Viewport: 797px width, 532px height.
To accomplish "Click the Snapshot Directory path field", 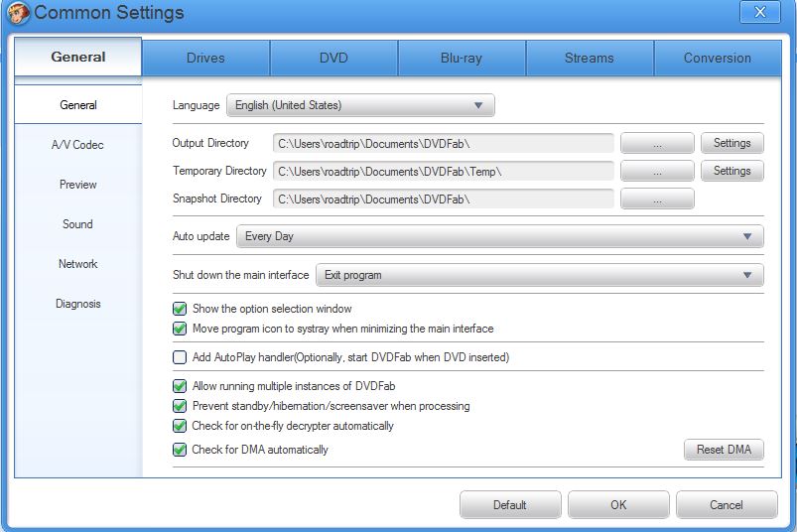I will 444,199.
